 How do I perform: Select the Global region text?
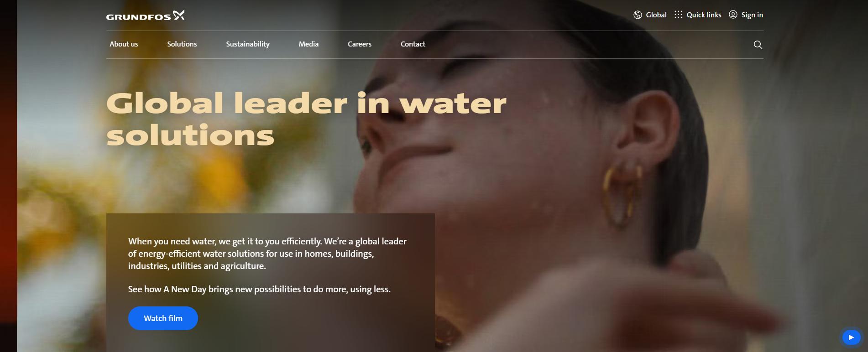[656, 15]
